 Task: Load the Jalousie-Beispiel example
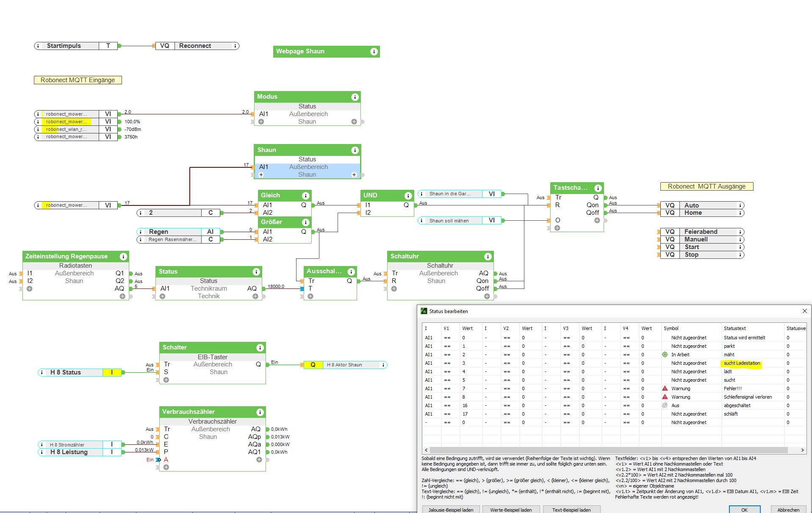[451, 510]
